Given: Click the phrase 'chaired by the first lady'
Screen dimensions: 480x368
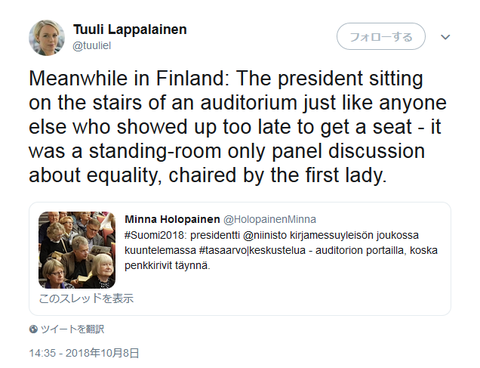Looking at the screenshot, I should tap(277, 175).
